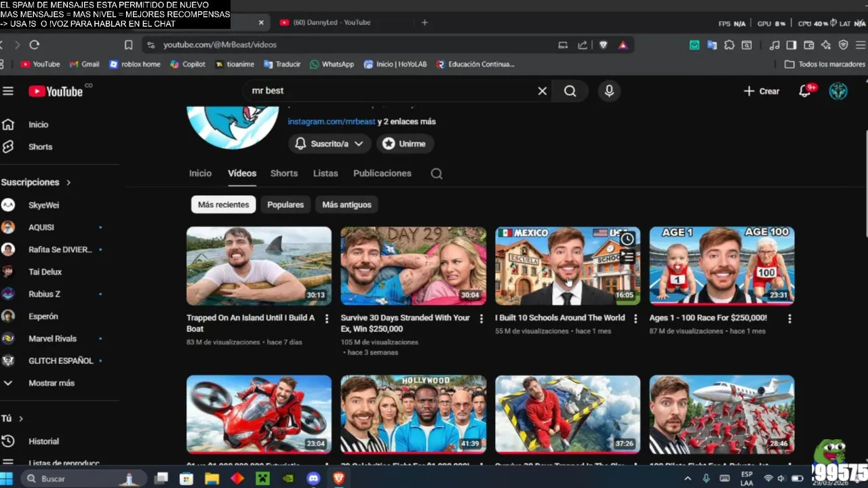Image resolution: width=868 pixels, height=488 pixels.
Task: Click the Crear button
Action: pyautogui.click(x=762, y=91)
